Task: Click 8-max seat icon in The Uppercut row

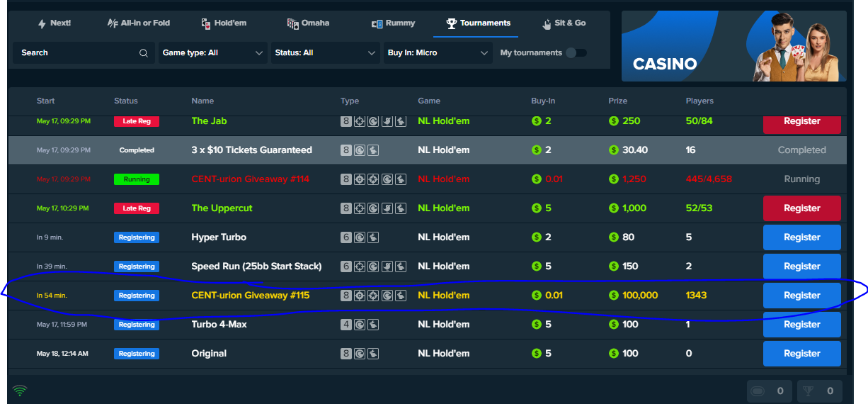Action: tap(346, 208)
